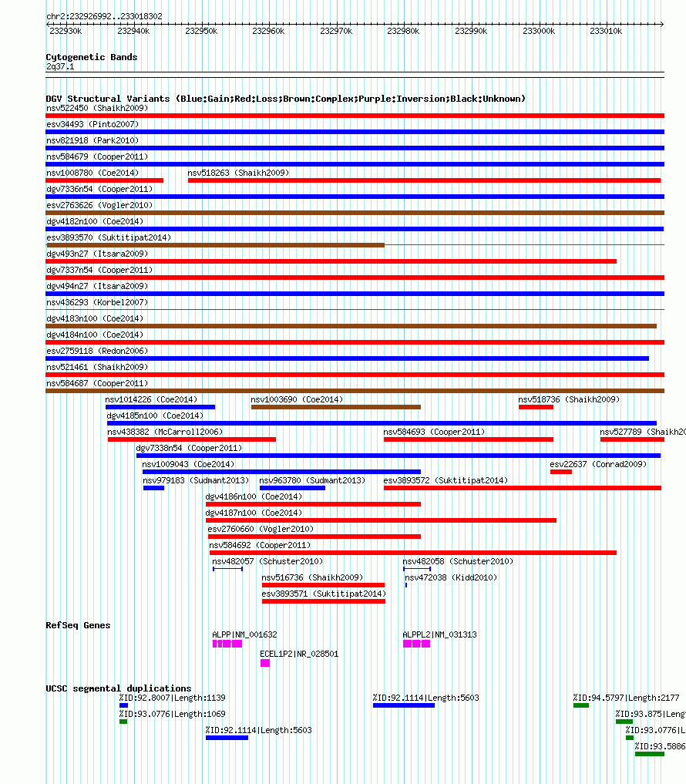
Task: Click the nsv438382 (McCarroll2006) label
Action: pos(165,432)
